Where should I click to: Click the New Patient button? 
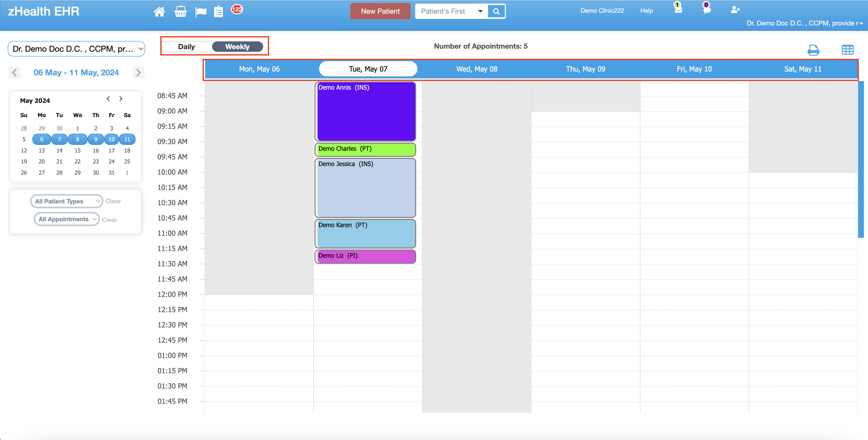380,11
